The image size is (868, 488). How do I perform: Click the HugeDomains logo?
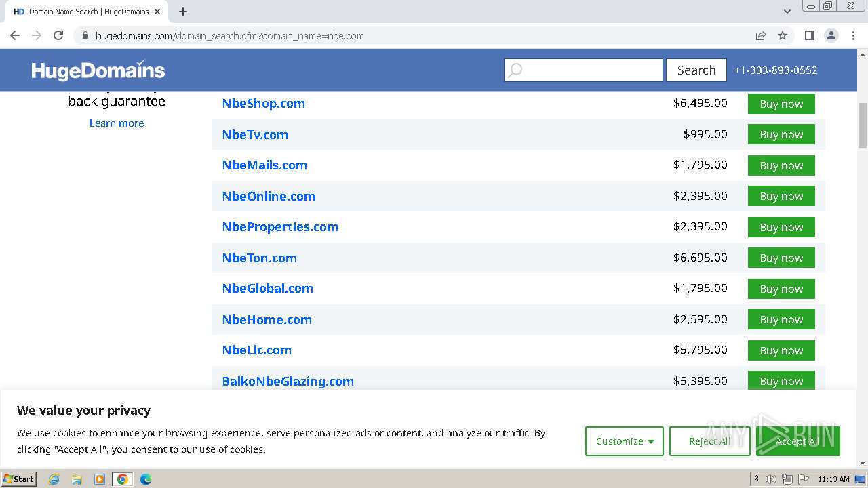(x=98, y=70)
